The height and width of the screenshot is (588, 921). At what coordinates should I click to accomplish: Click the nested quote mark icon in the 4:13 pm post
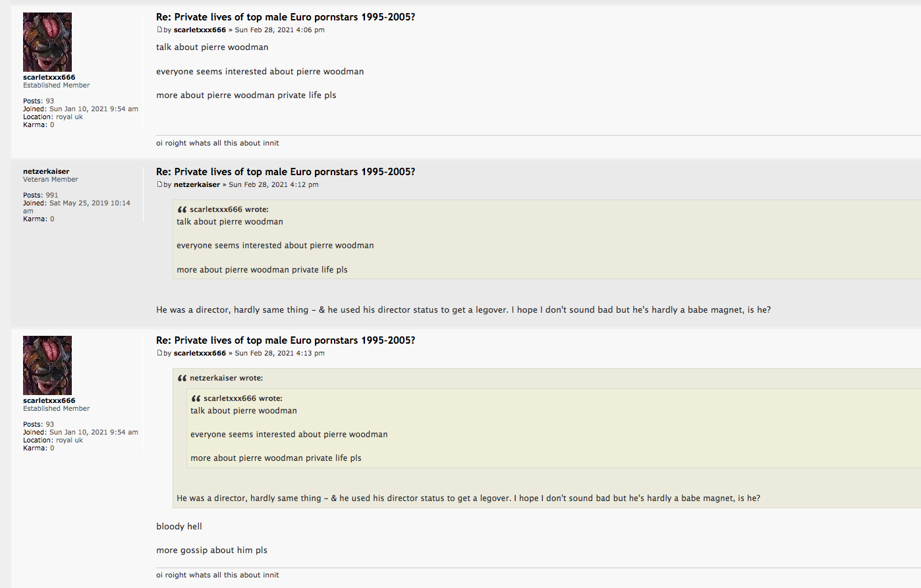196,398
